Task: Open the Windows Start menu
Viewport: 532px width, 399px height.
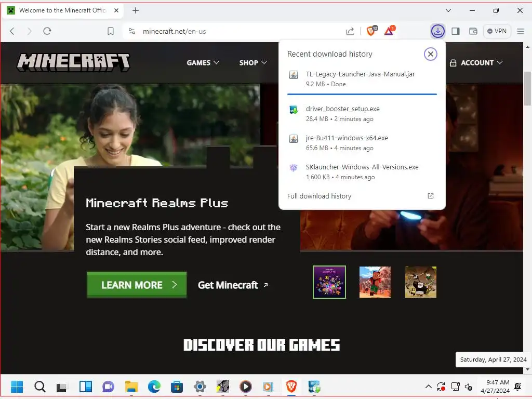Action: click(x=17, y=387)
